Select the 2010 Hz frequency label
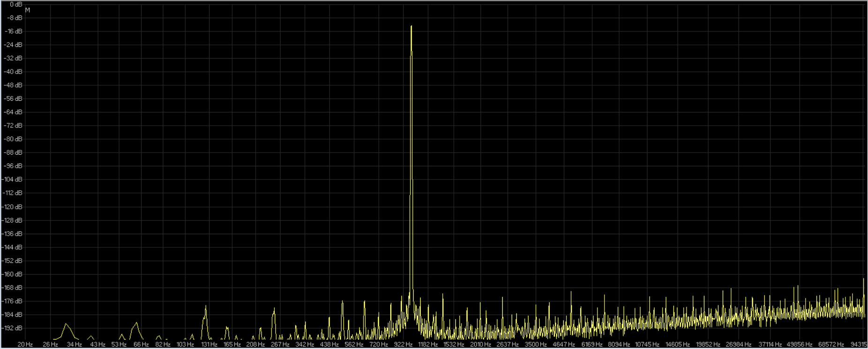The width and height of the screenshot is (868, 349). [x=481, y=344]
